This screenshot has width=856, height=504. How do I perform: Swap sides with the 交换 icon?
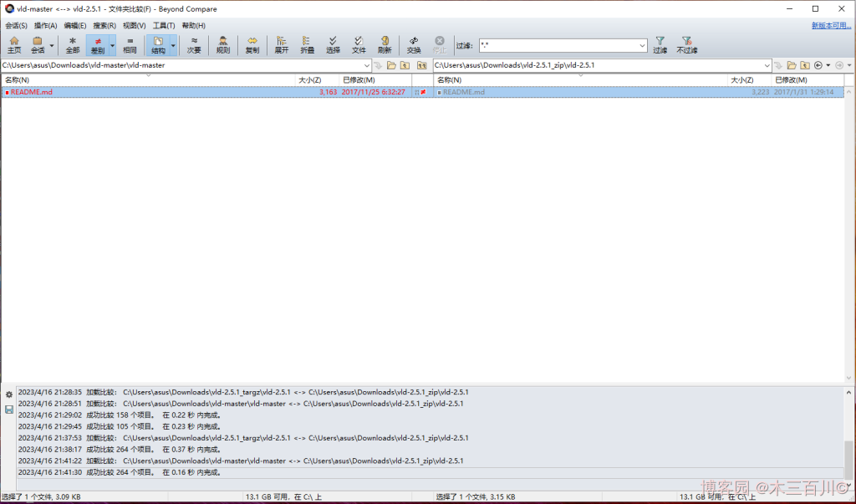[414, 44]
